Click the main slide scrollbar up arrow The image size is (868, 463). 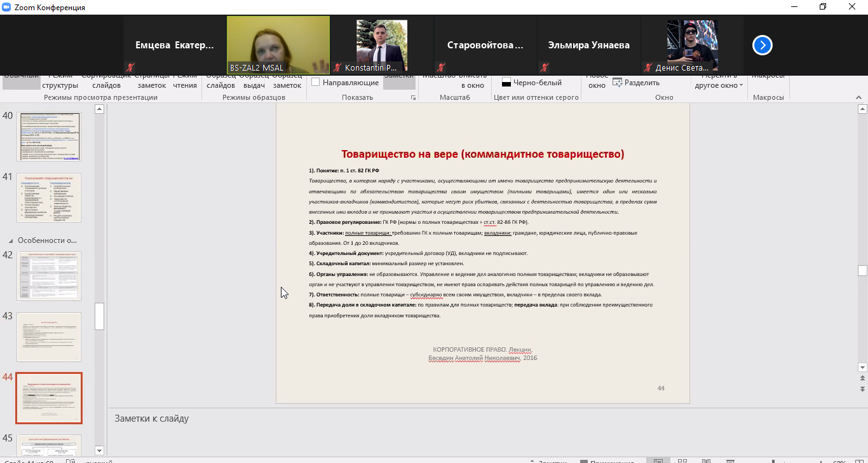(x=862, y=109)
